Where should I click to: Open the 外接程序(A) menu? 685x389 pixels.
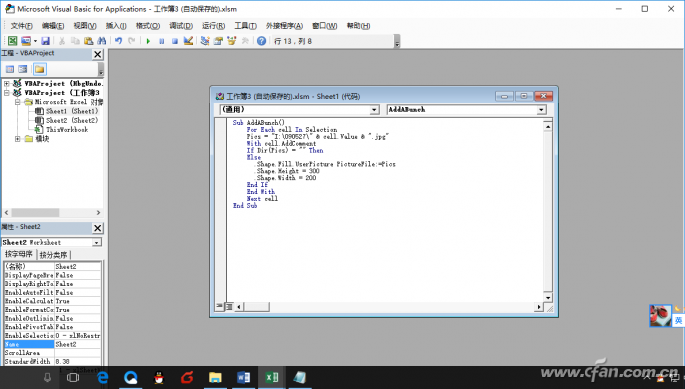284,26
